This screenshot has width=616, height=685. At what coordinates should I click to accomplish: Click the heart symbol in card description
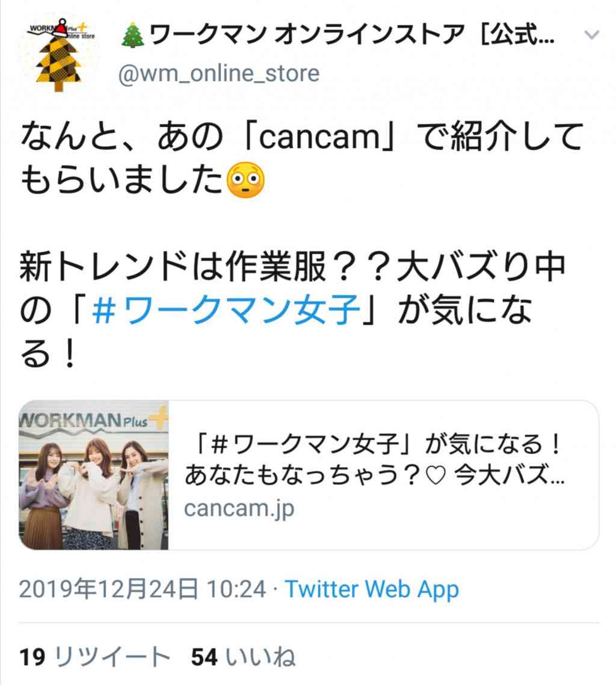click(435, 476)
